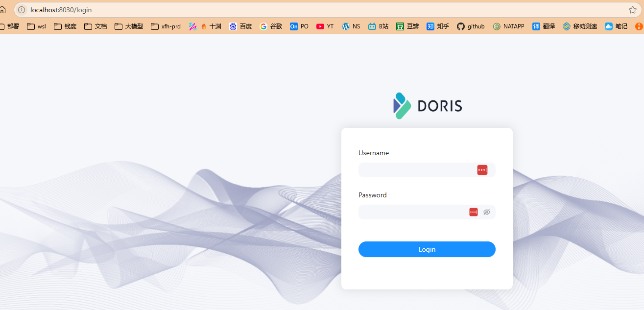Screen dimensions: 644x310
Task: Click into the Username input field
Action: [427, 170]
